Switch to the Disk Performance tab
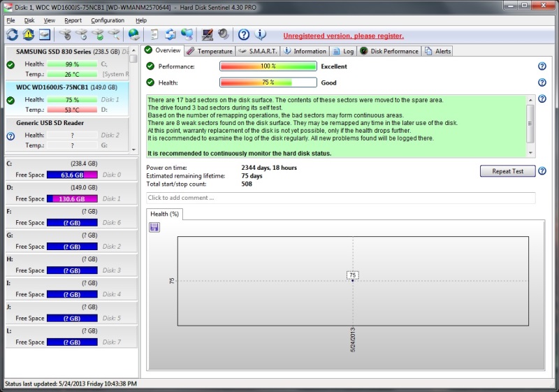Screen dimensions: 559x392 pyautogui.click(x=390, y=51)
